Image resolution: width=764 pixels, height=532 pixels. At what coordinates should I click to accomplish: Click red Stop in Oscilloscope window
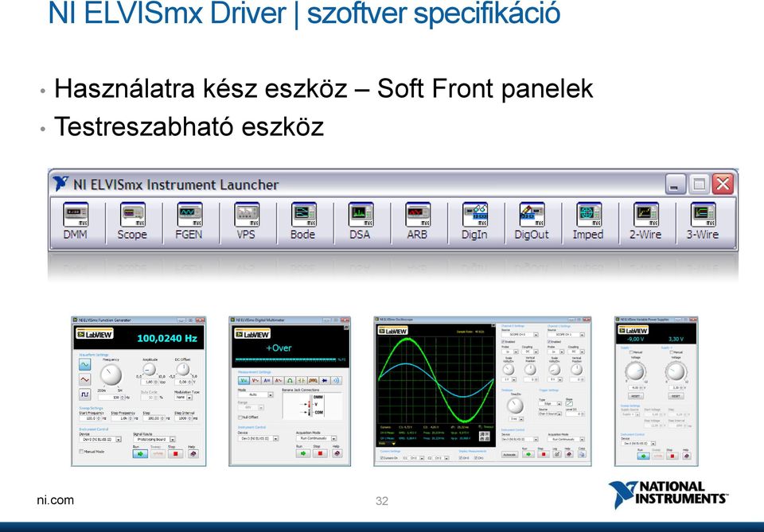point(544,454)
